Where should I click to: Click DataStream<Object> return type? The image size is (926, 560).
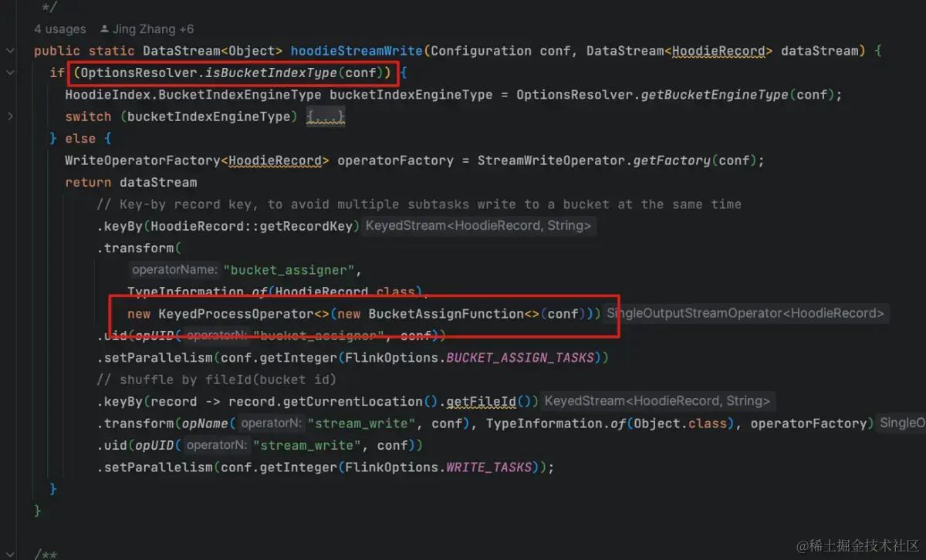click(213, 51)
